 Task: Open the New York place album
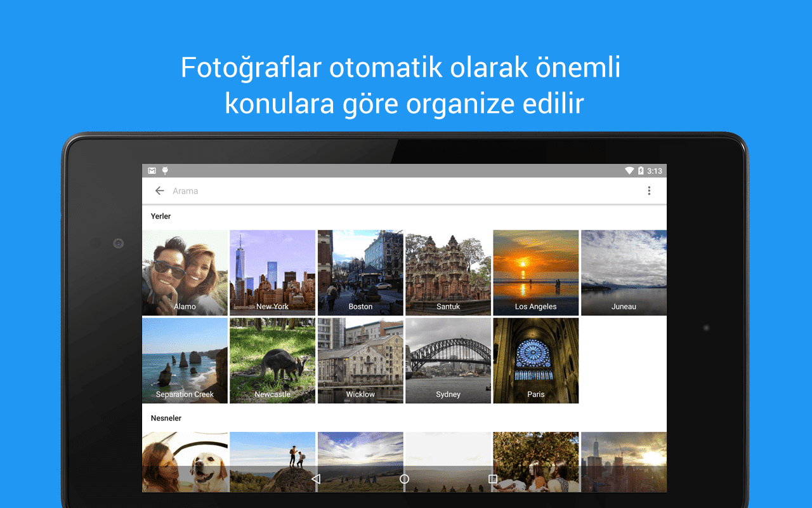(272, 272)
